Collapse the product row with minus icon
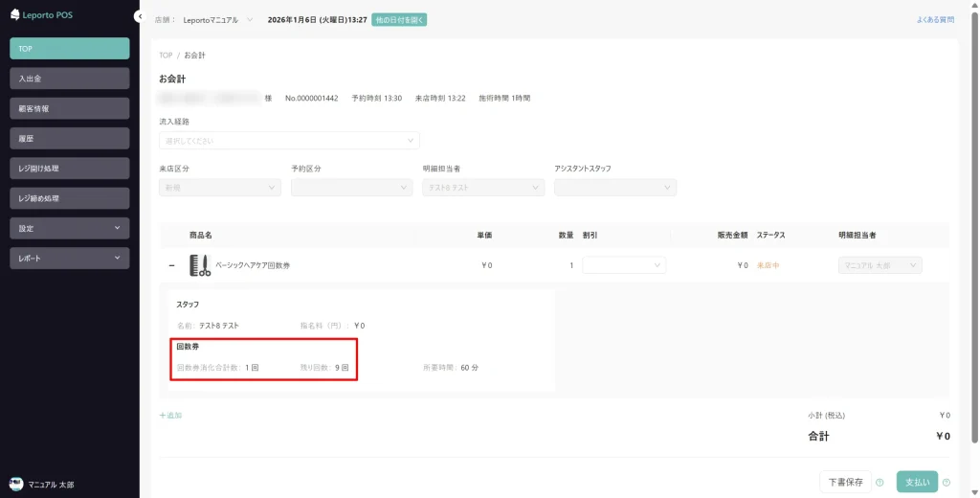The image size is (980, 498). (x=172, y=265)
